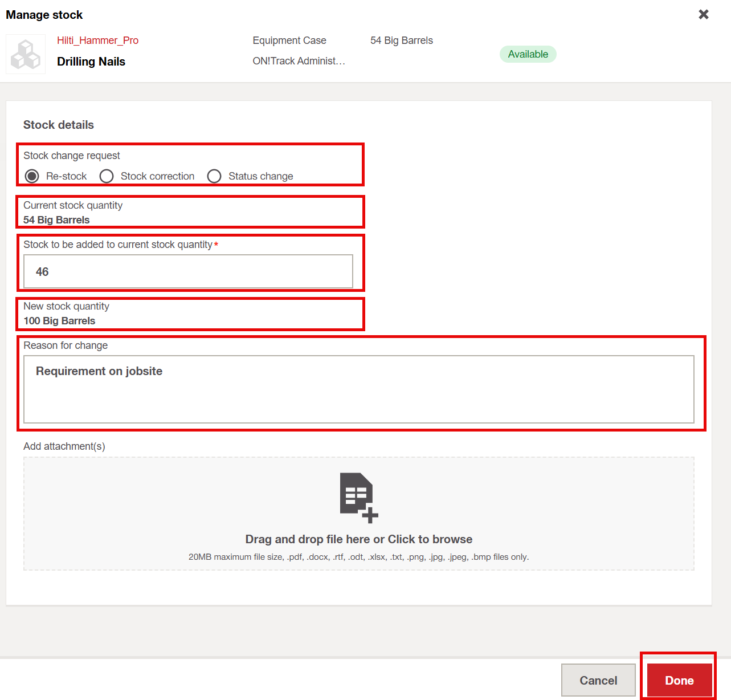Switch to the Status change option
The image size is (731, 700).
214,176
